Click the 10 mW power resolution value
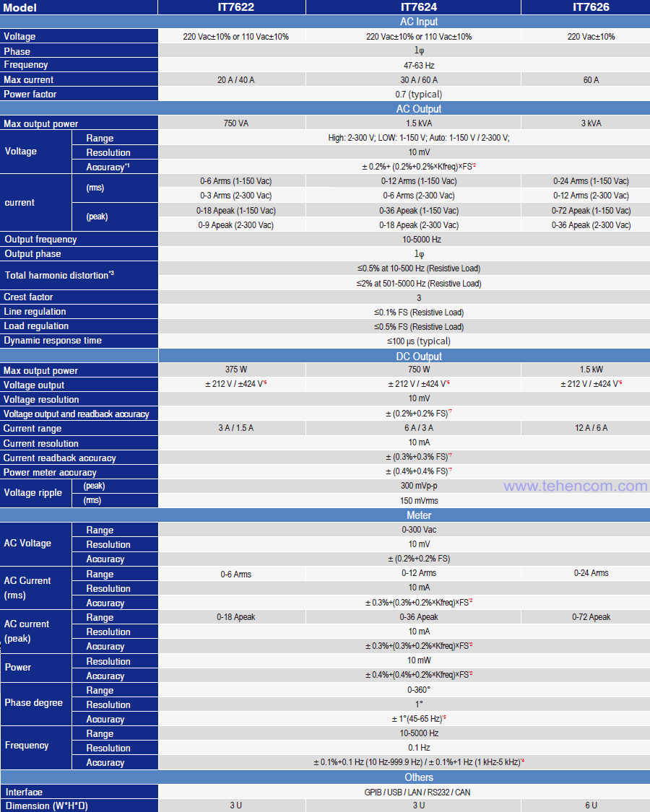Screen dimensions: 650x812 pyautogui.click(x=419, y=660)
